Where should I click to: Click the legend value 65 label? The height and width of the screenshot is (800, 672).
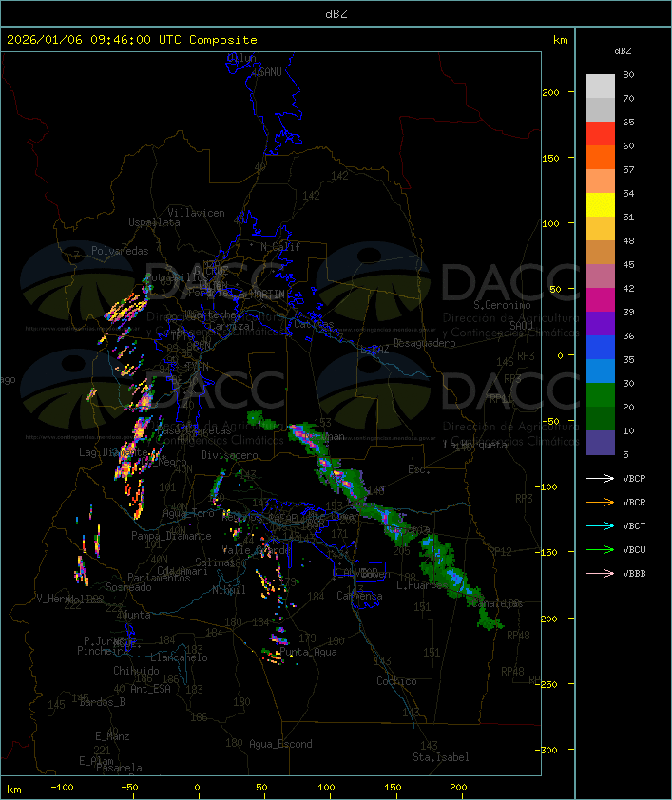pyautogui.click(x=628, y=122)
